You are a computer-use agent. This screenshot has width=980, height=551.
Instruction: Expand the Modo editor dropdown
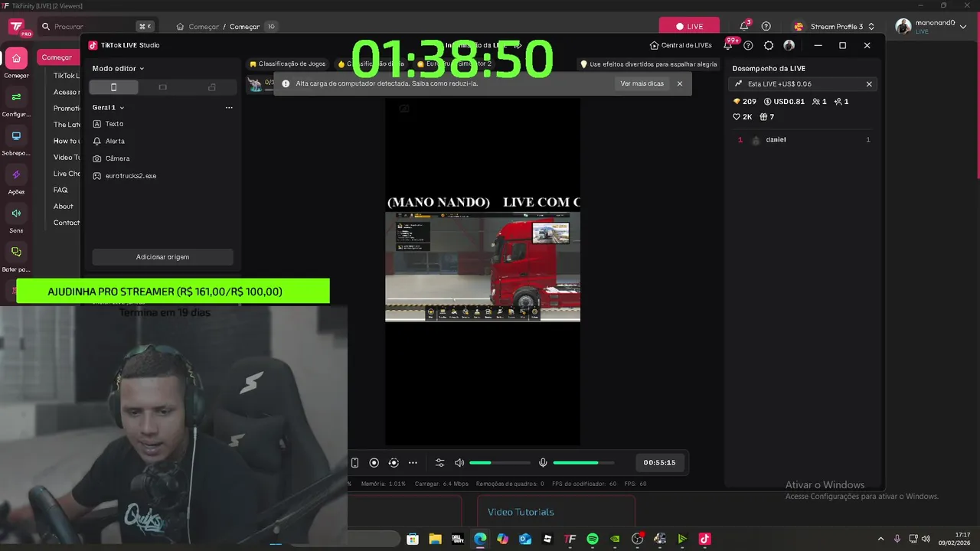pyautogui.click(x=118, y=68)
